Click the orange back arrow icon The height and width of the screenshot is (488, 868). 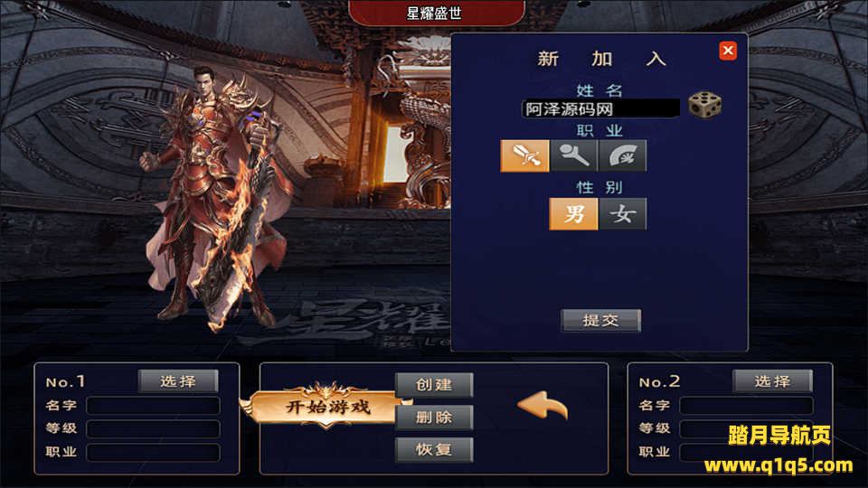[x=542, y=406]
